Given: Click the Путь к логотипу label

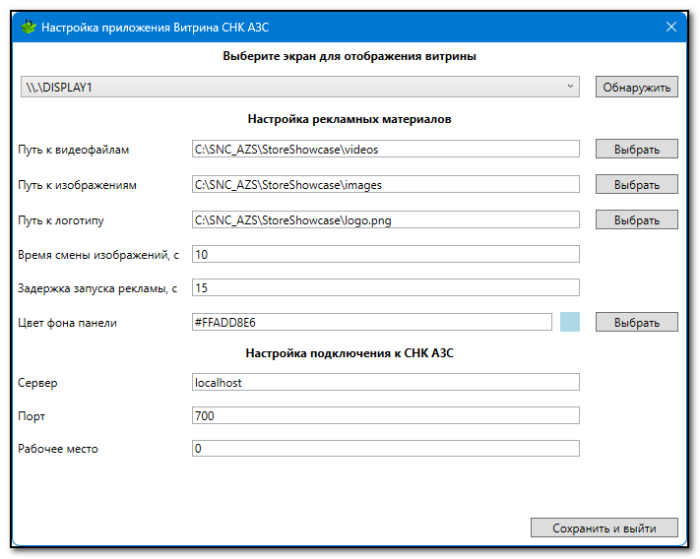Looking at the screenshot, I should click(61, 220).
